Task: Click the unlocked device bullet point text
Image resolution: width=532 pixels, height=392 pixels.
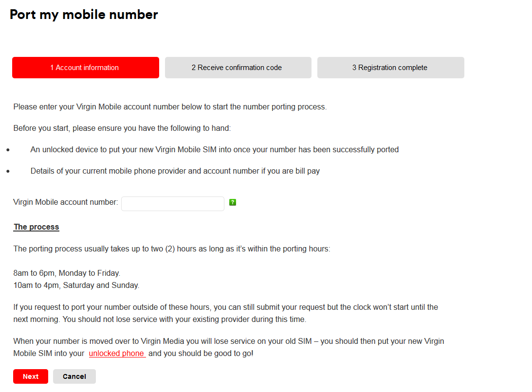Action: [215, 149]
